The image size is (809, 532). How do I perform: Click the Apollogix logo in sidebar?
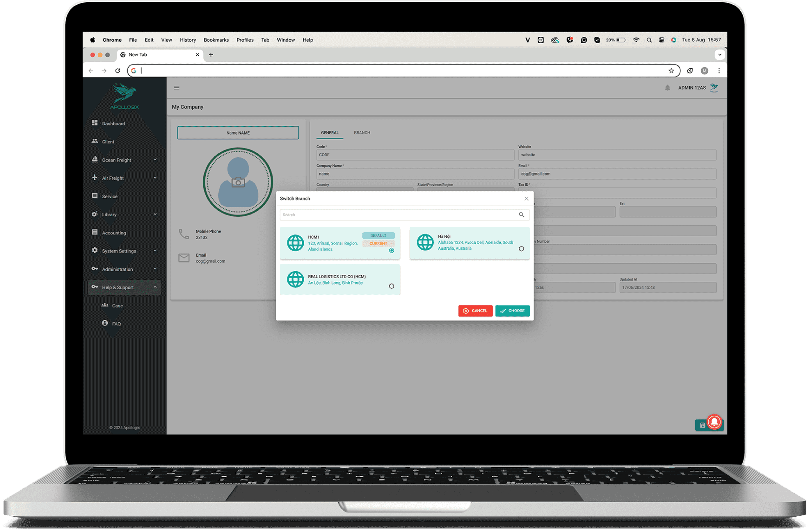125,97
